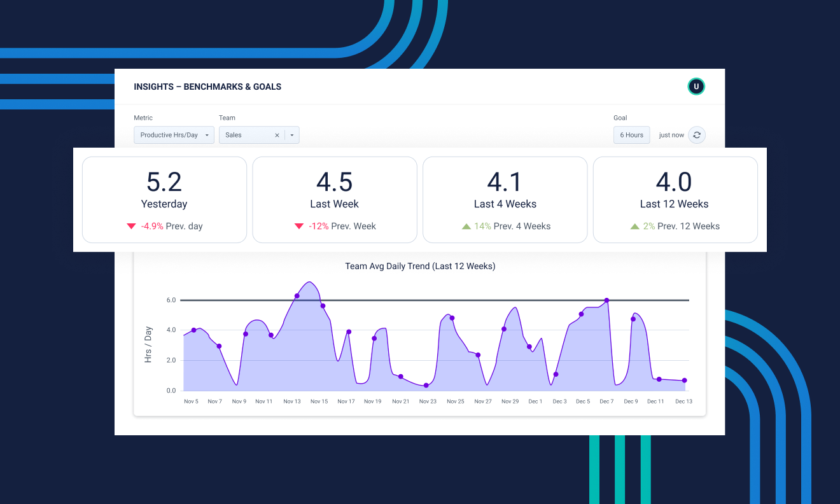Open the user avatar menu marked U
The image size is (840, 504).
tap(696, 86)
